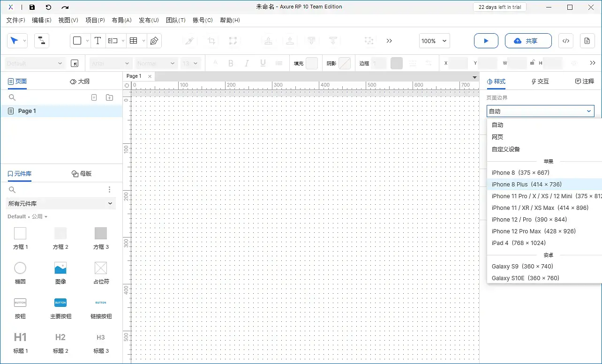Toggle bold text formatting

click(x=231, y=63)
